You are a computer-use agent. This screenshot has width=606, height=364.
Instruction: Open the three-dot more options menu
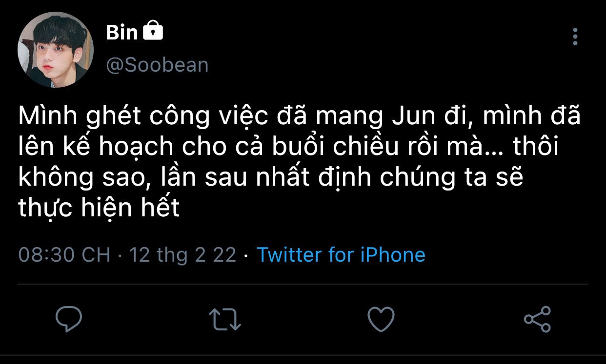click(x=575, y=37)
